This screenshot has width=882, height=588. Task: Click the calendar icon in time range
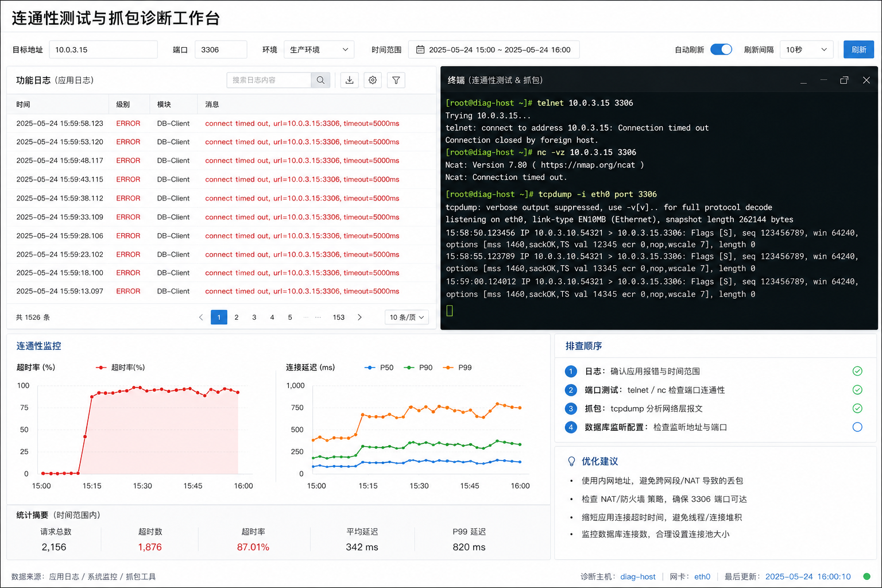pyautogui.click(x=420, y=49)
